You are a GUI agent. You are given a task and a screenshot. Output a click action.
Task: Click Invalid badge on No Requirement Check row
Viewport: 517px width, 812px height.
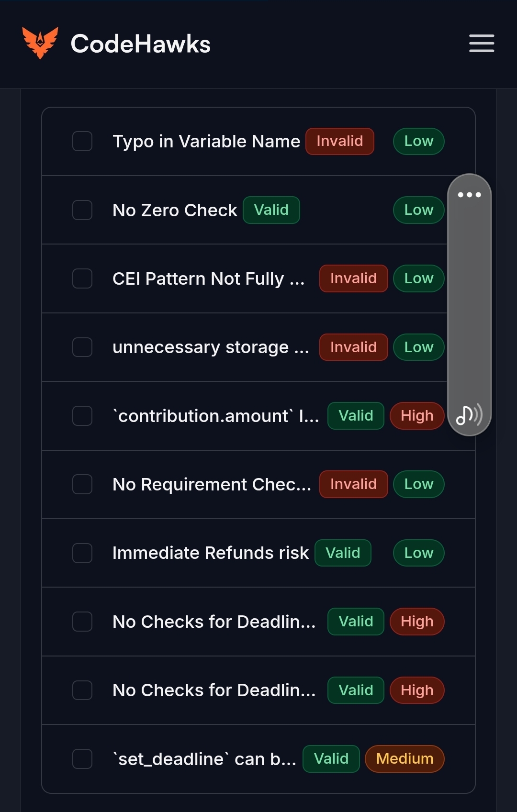[354, 484]
